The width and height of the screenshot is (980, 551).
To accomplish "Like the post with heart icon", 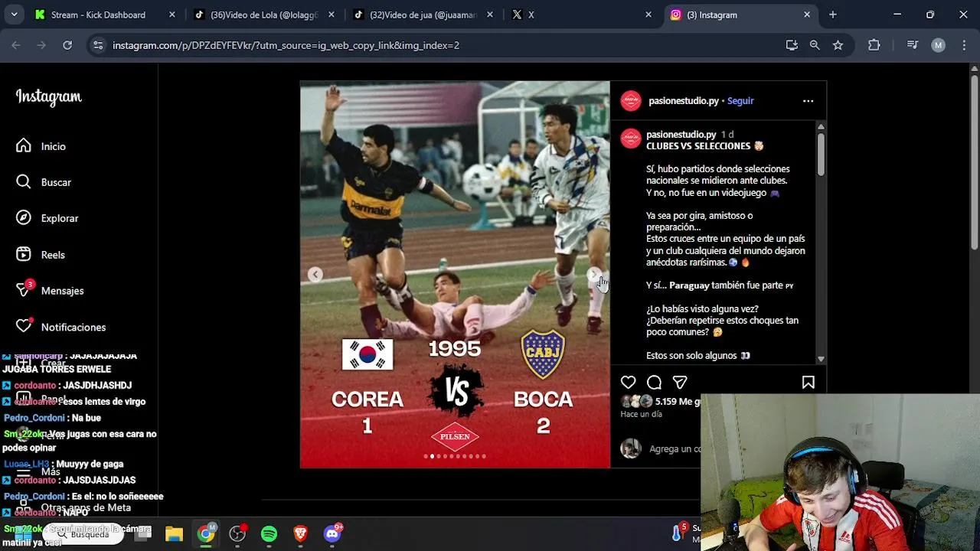I will tap(629, 383).
